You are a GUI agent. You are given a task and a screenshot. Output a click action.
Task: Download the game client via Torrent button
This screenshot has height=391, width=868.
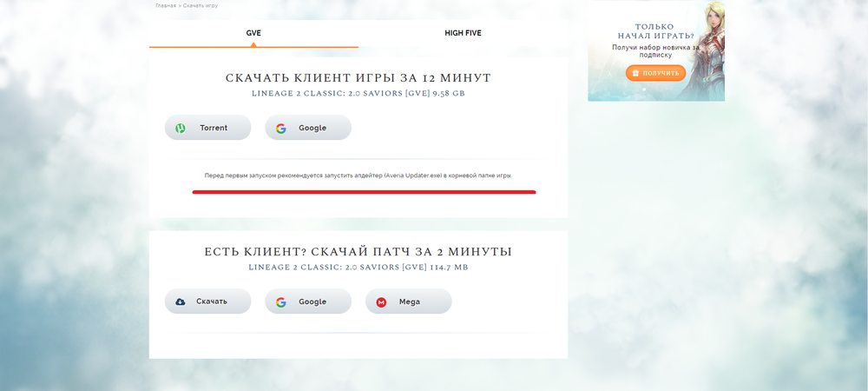click(x=207, y=128)
